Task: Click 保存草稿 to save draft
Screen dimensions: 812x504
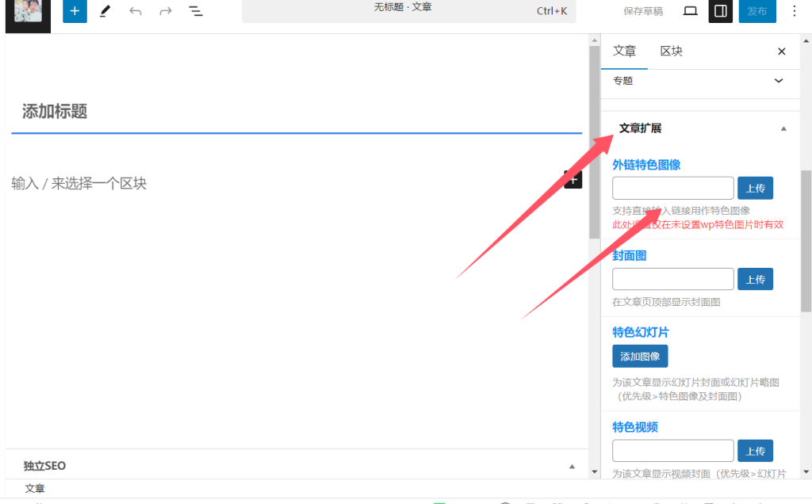Action: click(642, 11)
